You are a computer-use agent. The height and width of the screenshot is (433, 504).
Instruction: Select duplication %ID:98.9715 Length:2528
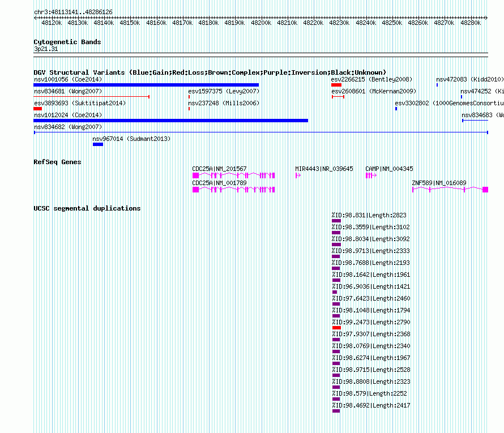pyautogui.click(x=370, y=370)
